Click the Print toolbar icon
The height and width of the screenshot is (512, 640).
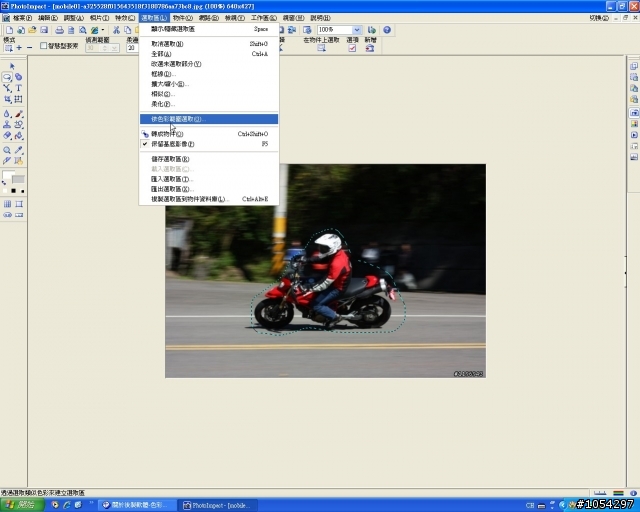pos(59,30)
